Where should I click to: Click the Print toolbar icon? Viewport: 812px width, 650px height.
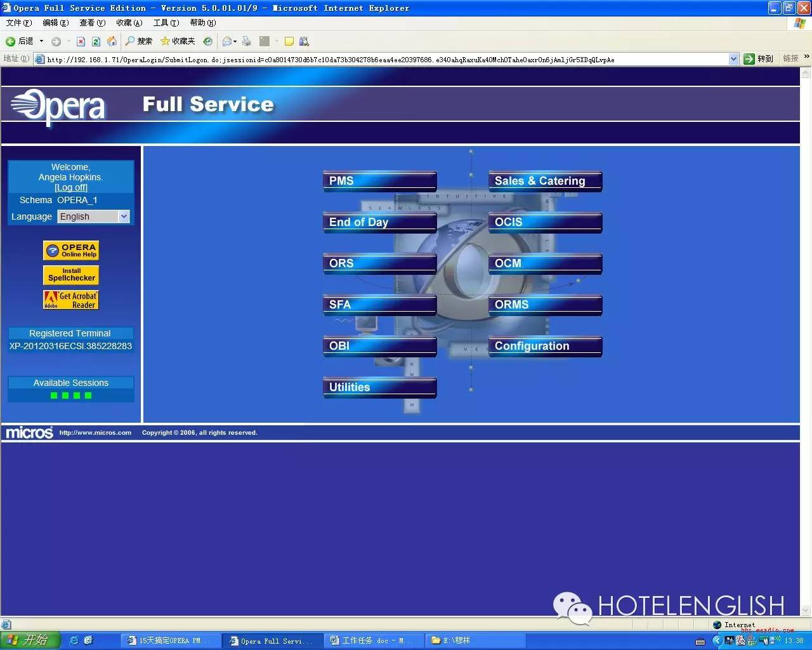tap(247, 41)
